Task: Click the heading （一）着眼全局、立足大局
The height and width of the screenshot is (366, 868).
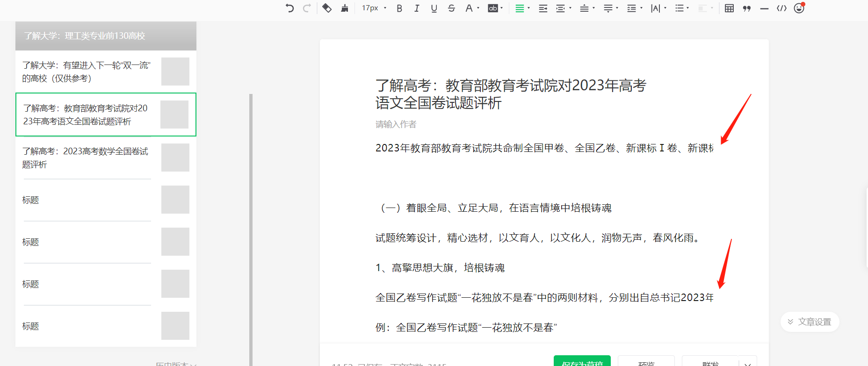Action: pyautogui.click(x=494, y=208)
